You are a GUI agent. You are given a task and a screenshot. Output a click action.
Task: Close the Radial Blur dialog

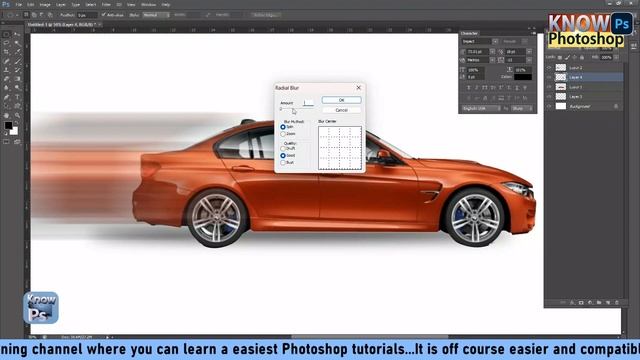[x=358, y=88]
